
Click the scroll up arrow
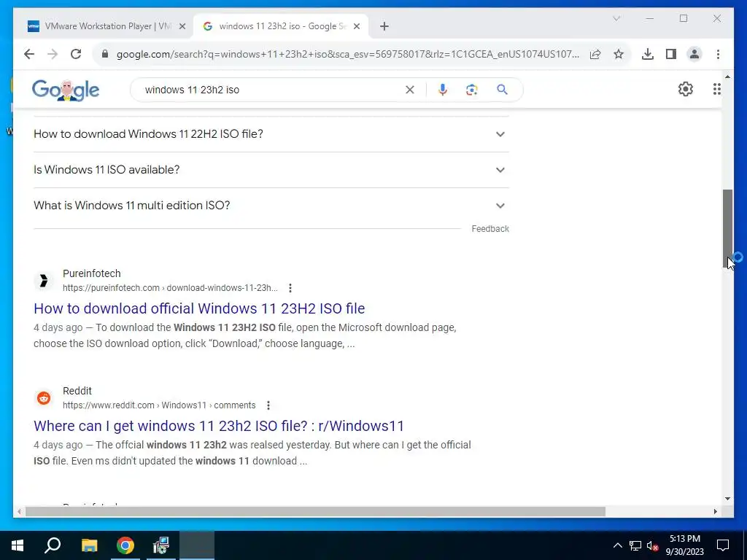pyautogui.click(x=727, y=77)
